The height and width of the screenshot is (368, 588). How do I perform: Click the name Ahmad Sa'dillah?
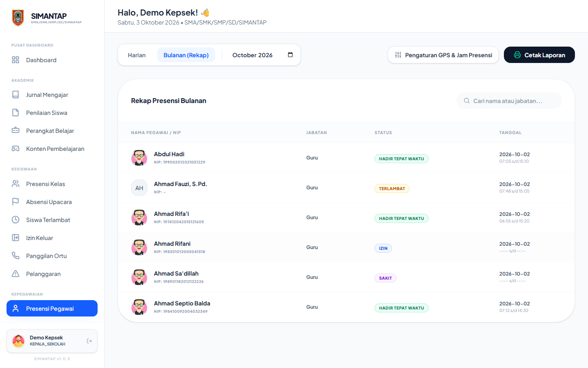[176, 274]
